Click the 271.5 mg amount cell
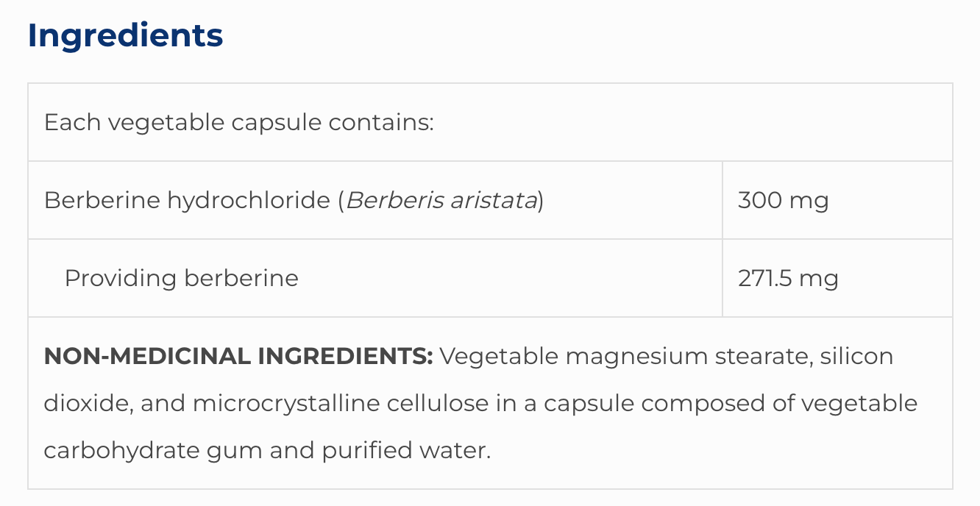This screenshot has width=980, height=506. pos(788,278)
